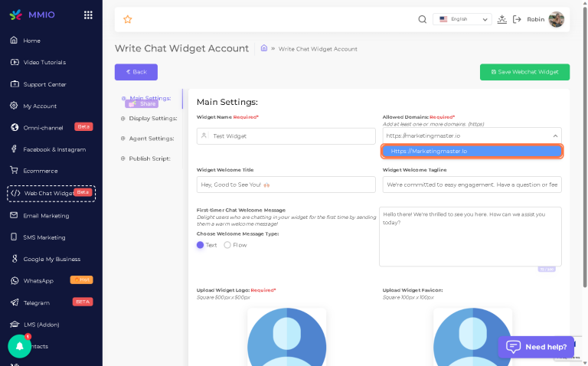Click the Back button

tap(136, 72)
